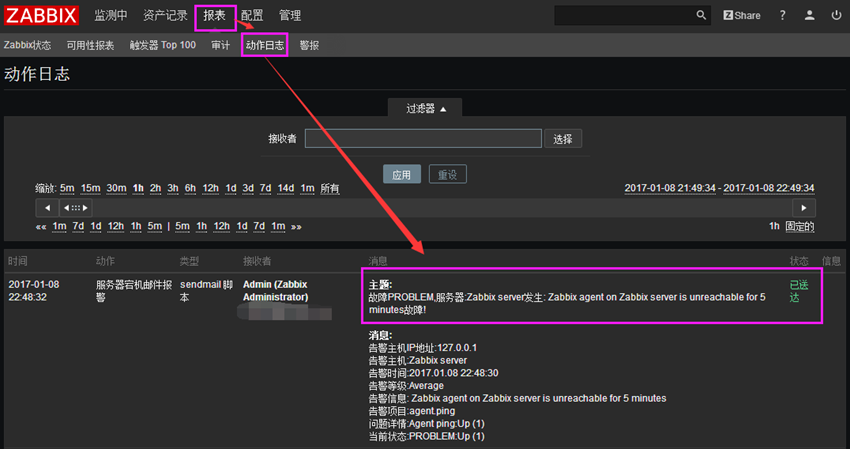This screenshot has width=850, height=449.
Task: Click the Admin (Zabbix Administrator) recipient
Action: 275,291
